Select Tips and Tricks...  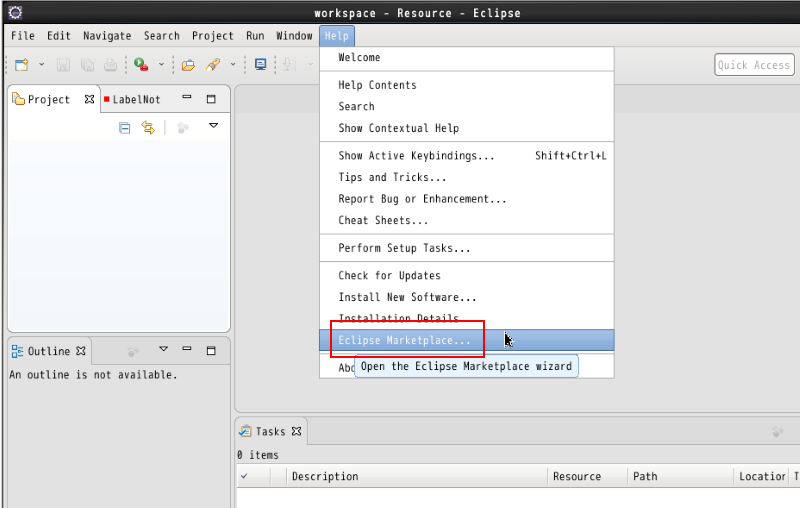(x=467, y=177)
